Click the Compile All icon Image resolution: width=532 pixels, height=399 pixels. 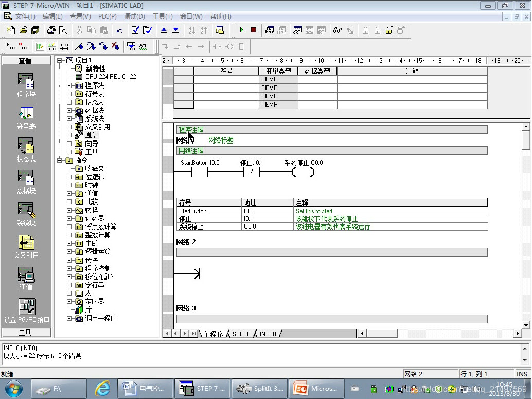coord(147,30)
